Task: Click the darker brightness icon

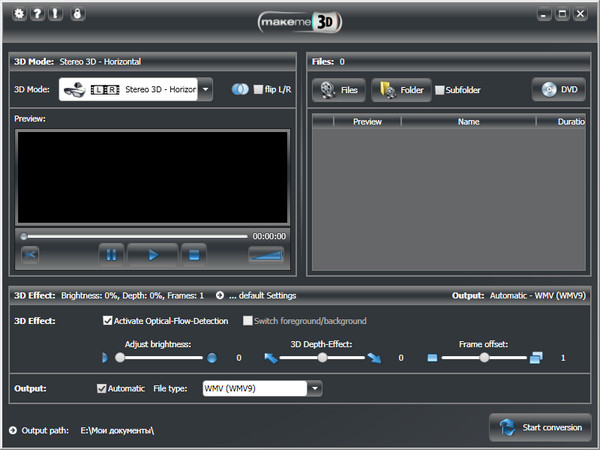Action: (x=105, y=358)
